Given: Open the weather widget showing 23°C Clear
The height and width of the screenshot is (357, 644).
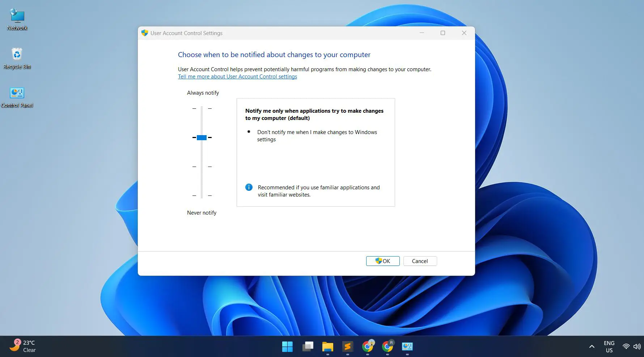Looking at the screenshot, I should pyautogui.click(x=22, y=346).
